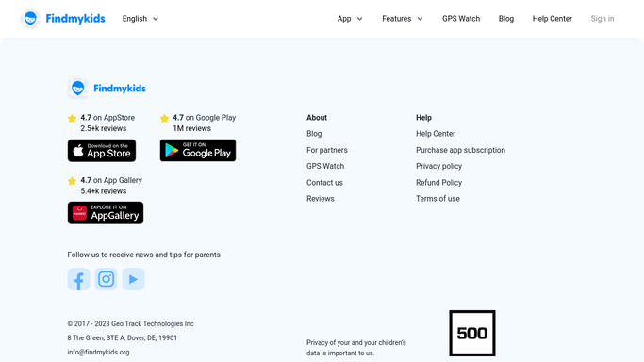The image size is (644, 362).
Task: Open the Facebook social icon
Action: 78,279
